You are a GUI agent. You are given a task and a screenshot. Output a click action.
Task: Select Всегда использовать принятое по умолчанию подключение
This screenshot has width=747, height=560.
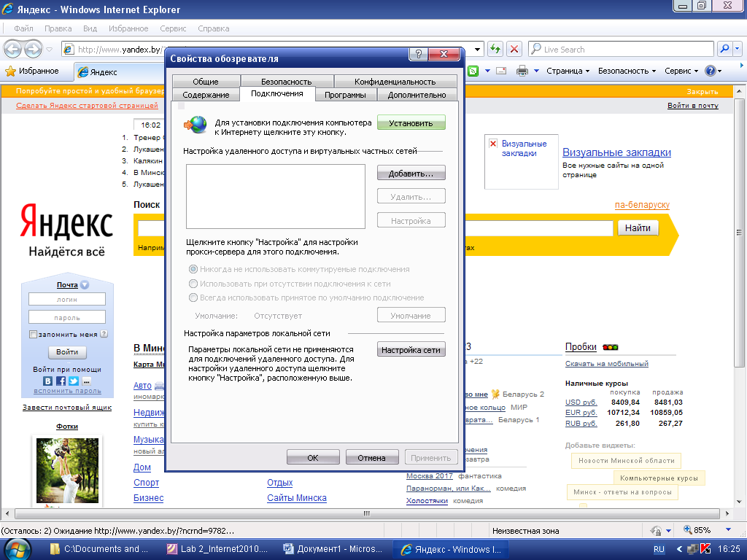[193, 297]
